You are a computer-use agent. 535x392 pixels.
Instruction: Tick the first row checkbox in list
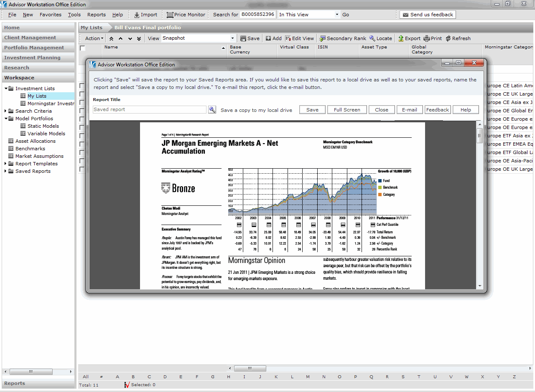tap(82, 86)
